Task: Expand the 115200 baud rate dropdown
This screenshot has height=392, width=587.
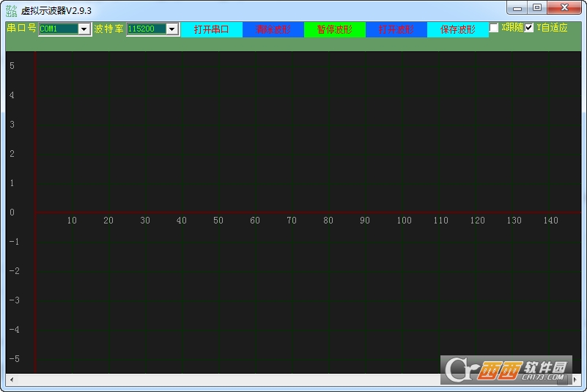Action: tap(171, 29)
